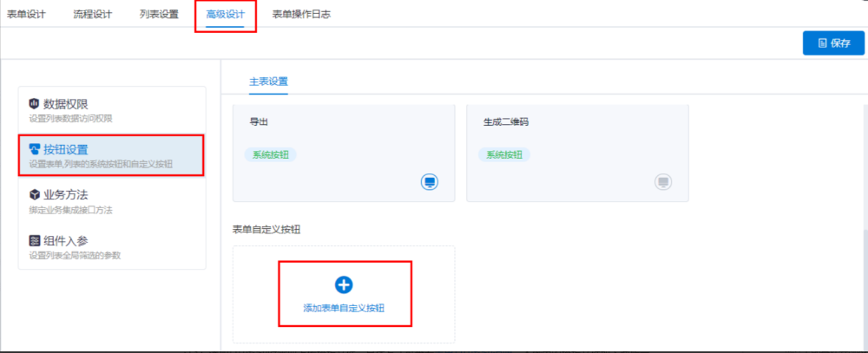Image resolution: width=868 pixels, height=353 pixels.
Task: Click 系统按钮 tag on the 导出 card
Action: pyautogui.click(x=270, y=154)
